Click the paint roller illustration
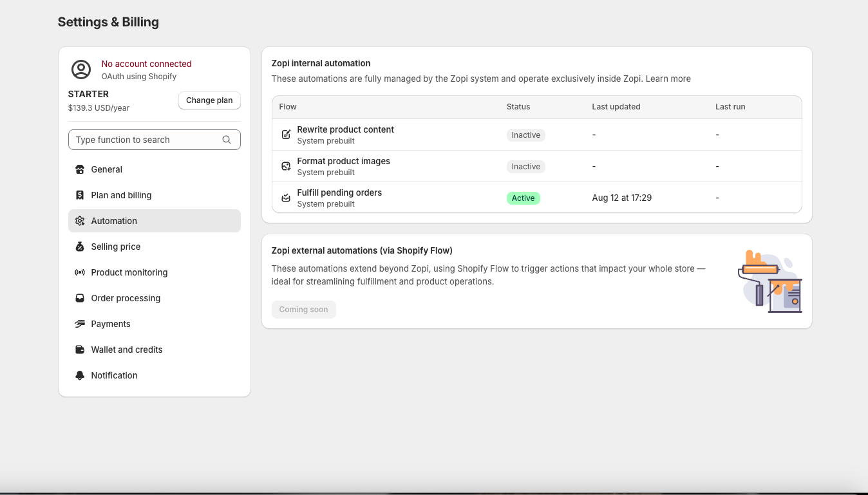Viewport: 868px width, 495px height. [x=770, y=281]
